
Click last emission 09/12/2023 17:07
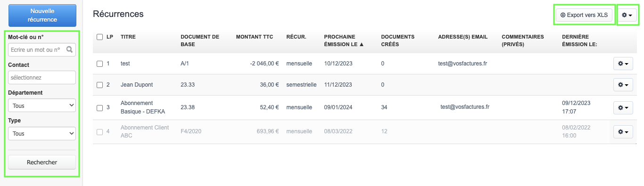[576, 107]
